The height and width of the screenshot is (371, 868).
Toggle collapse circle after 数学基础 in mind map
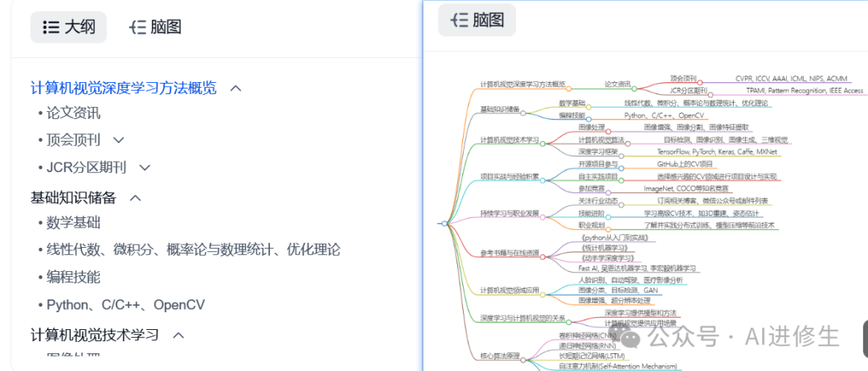pyautogui.click(x=589, y=106)
